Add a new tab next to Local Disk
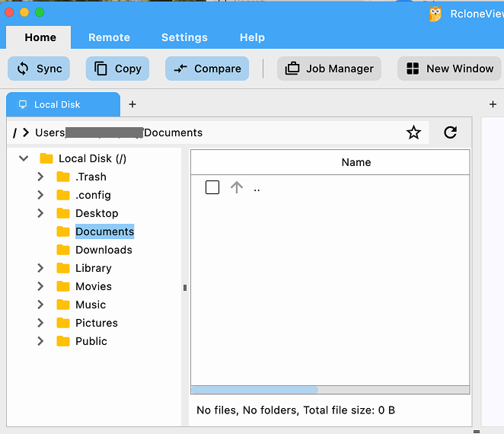The width and height of the screenshot is (504, 434). (x=132, y=104)
